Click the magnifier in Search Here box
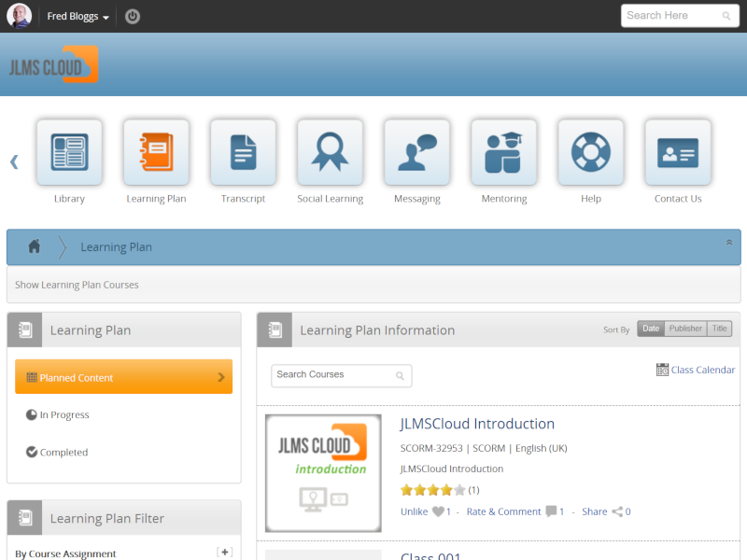 click(x=726, y=16)
